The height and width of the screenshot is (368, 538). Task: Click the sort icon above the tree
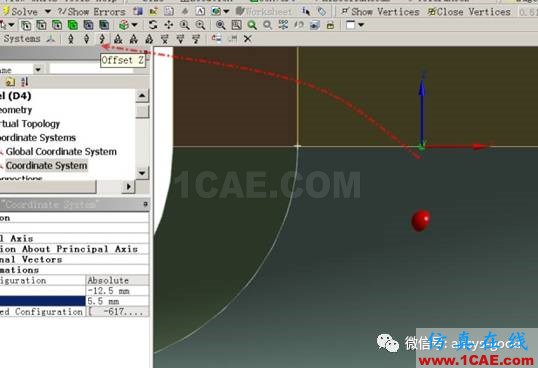point(25,82)
